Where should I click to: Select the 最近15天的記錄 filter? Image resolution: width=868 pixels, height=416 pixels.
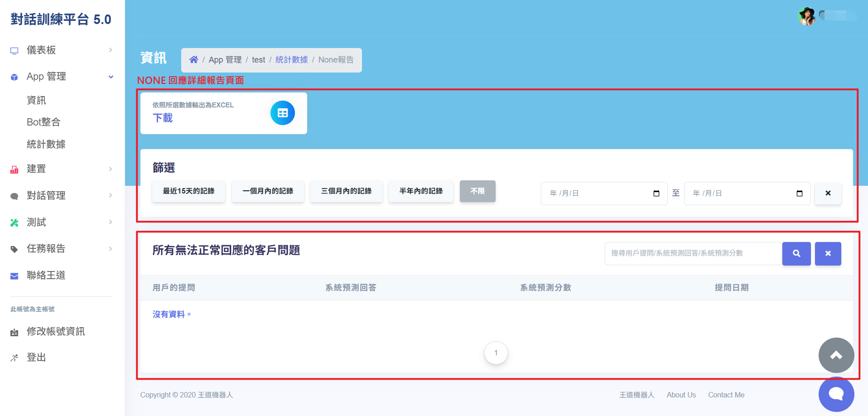coord(189,191)
